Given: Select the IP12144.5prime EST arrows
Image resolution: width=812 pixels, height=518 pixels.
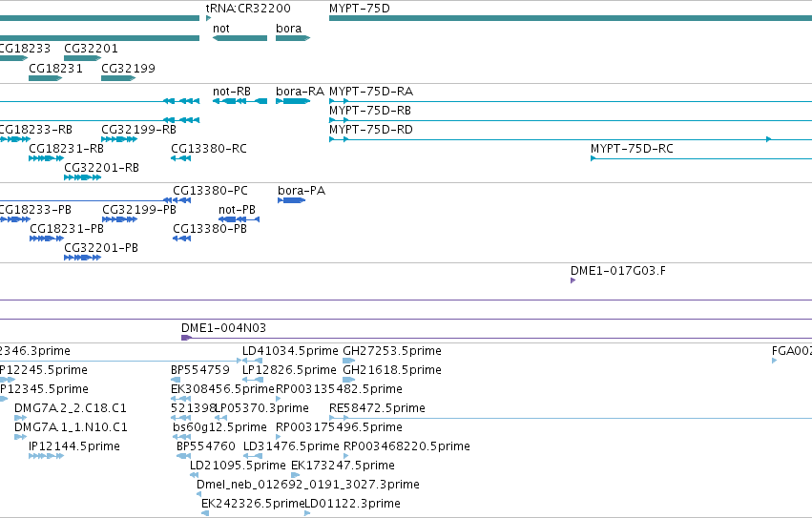Looking at the screenshot, I should coord(46,456).
